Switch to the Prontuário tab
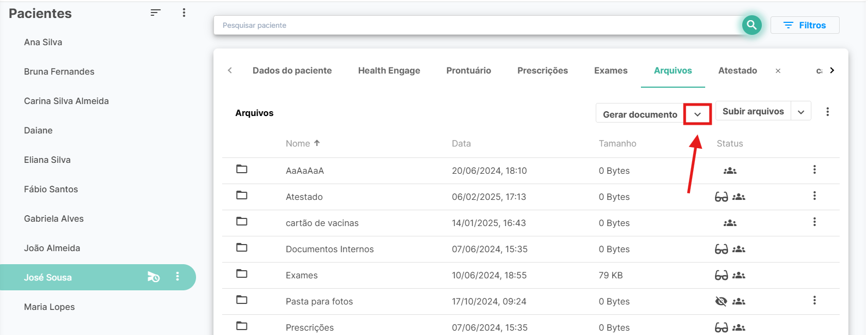This screenshot has width=868, height=335. (x=468, y=70)
